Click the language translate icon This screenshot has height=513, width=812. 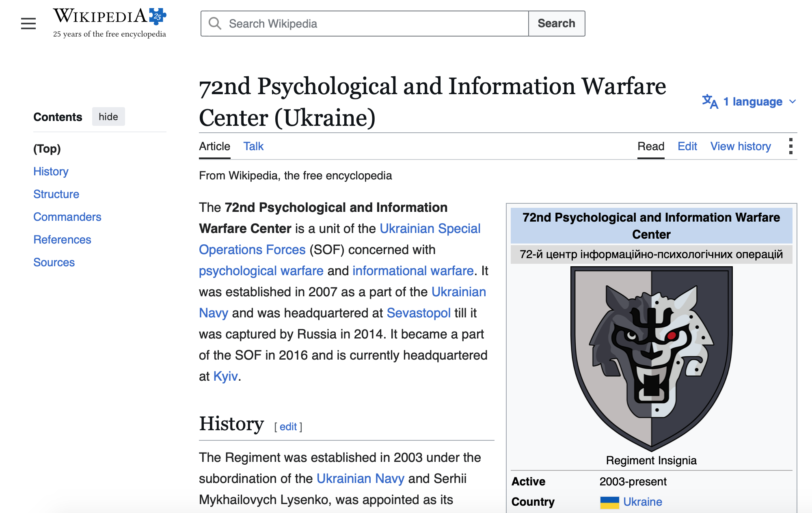710,101
